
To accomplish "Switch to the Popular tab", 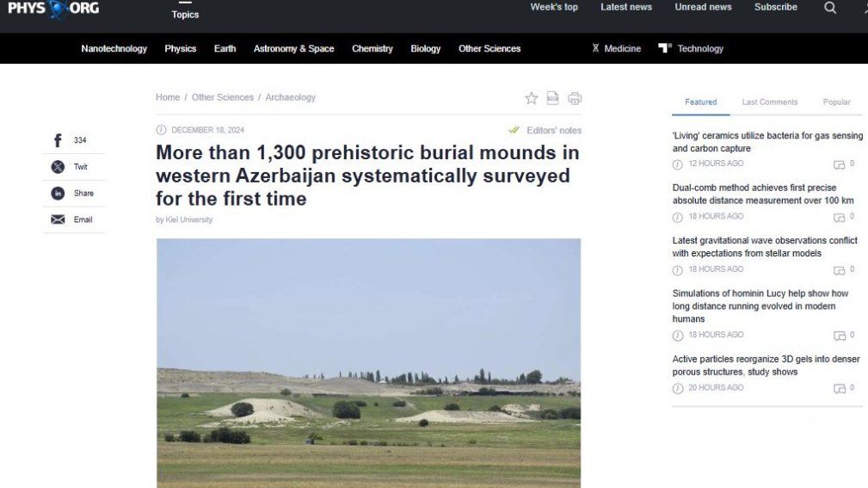I will 836,102.
